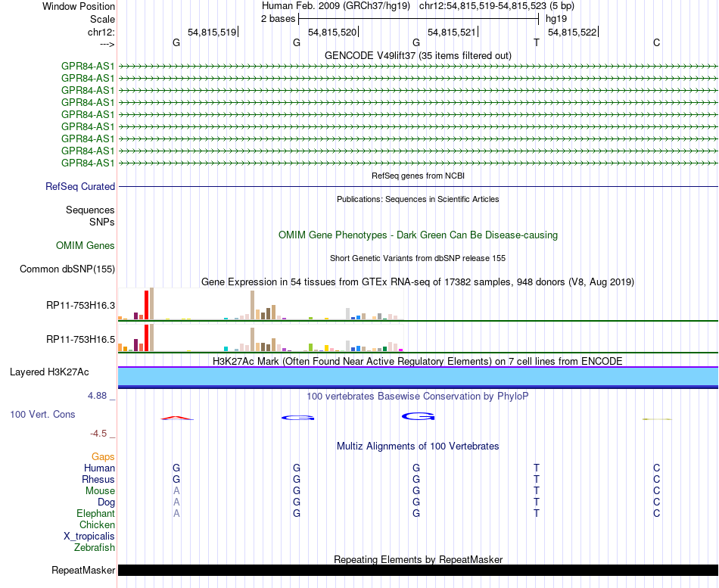
Task: Click the chr12: ruler label
Action: (x=101, y=32)
